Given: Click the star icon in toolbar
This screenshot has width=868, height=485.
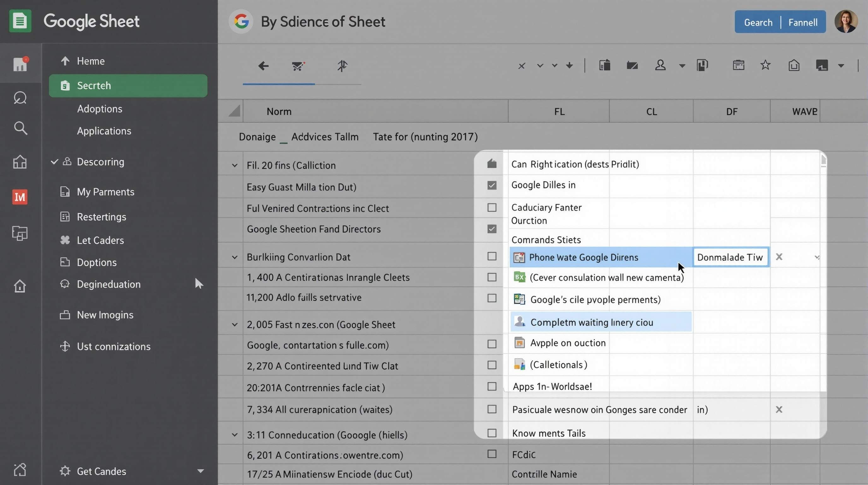Looking at the screenshot, I should [x=765, y=65].
